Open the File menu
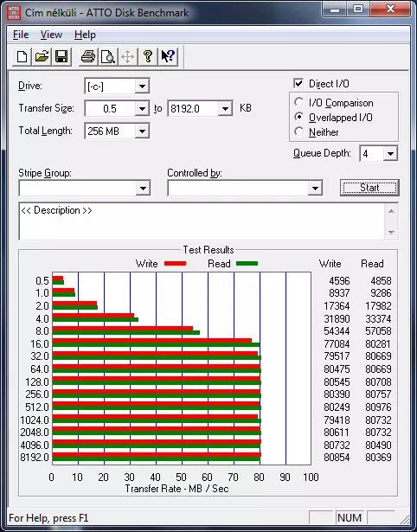Image resolution: width=417 pixels, height=532 pixels. click(21, 35)
